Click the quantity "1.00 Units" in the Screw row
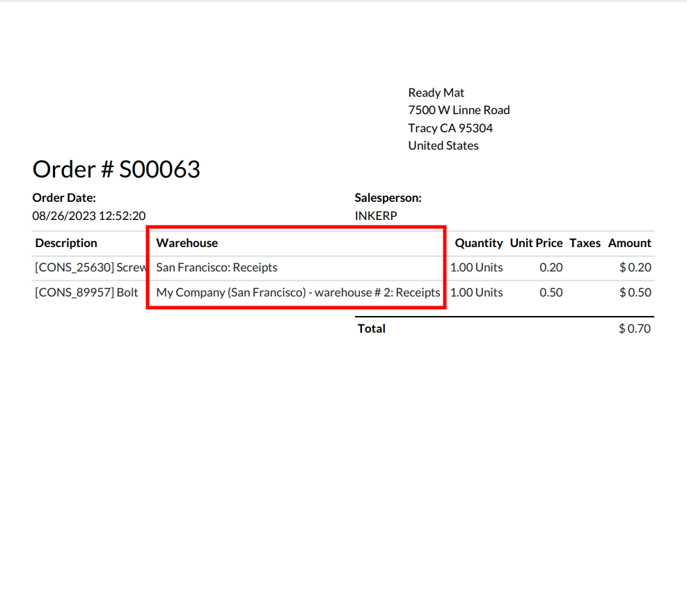The width and height of the screenshot is (687, 616). tap(477, 268)
